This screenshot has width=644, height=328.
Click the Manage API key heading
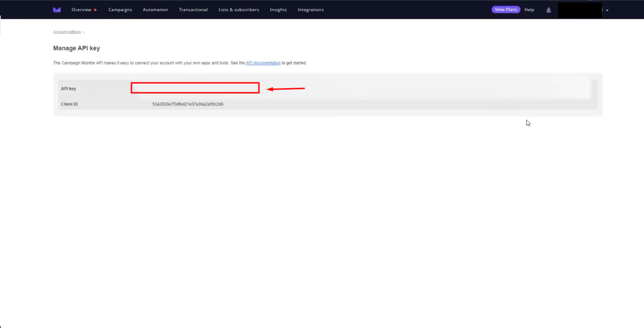76,48
